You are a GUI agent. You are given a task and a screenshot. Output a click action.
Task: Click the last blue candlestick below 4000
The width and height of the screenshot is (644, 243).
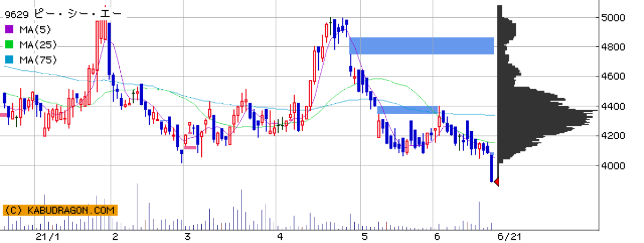pyautogui.click(x=491, y=168)
